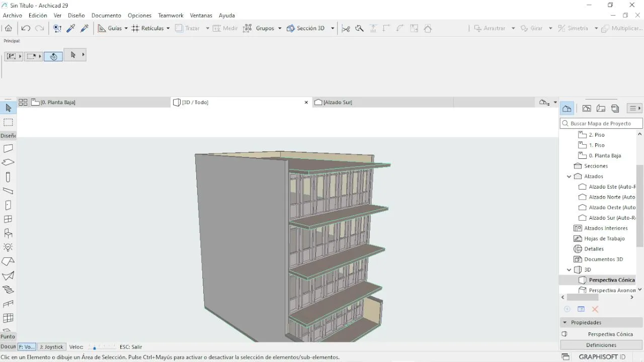Choose the Object chair tool
This screenshot has width=644, height=362.
tap(8, 233)
